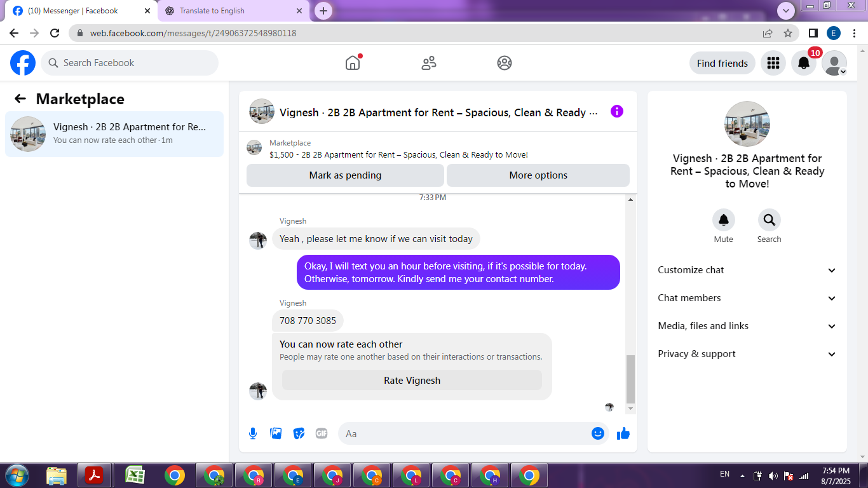Close the Translate to English tab

click(299, 11)
